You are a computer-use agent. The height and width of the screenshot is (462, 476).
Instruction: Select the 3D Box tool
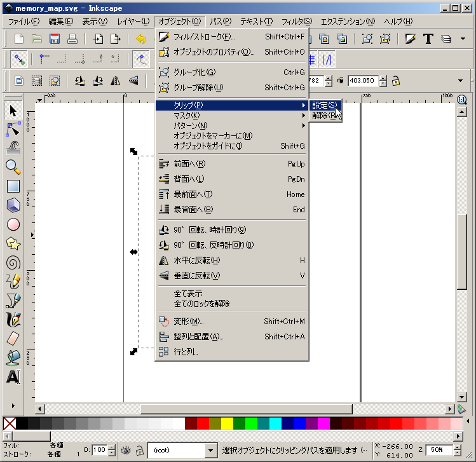coord(13,205)
